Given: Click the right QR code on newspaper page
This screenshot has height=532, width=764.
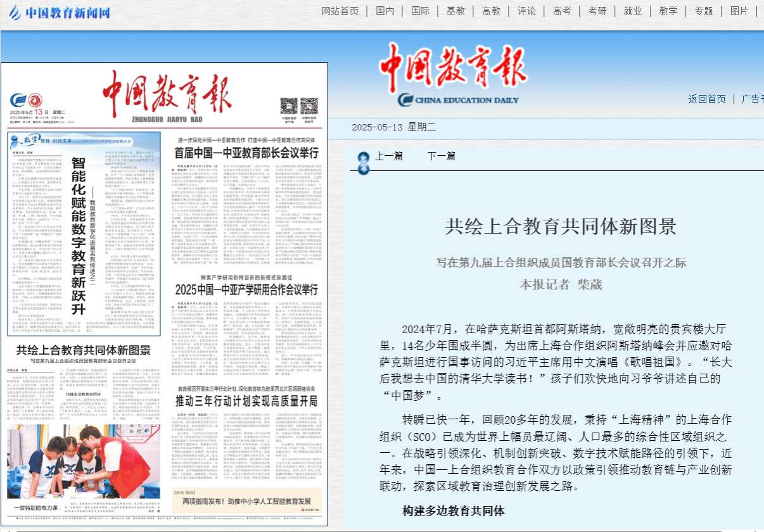Looking at the screenshot, I should pyautogui.click(x=310, y=105).
